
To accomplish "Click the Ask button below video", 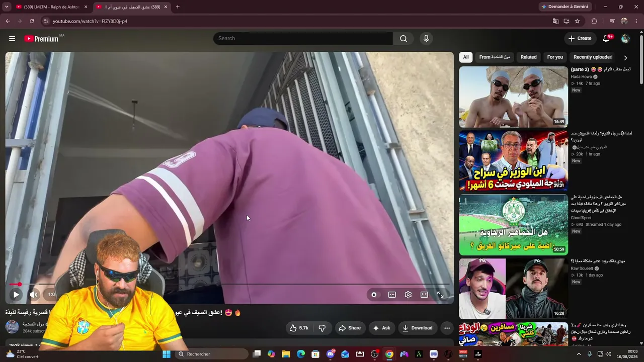I will (381, 328).
